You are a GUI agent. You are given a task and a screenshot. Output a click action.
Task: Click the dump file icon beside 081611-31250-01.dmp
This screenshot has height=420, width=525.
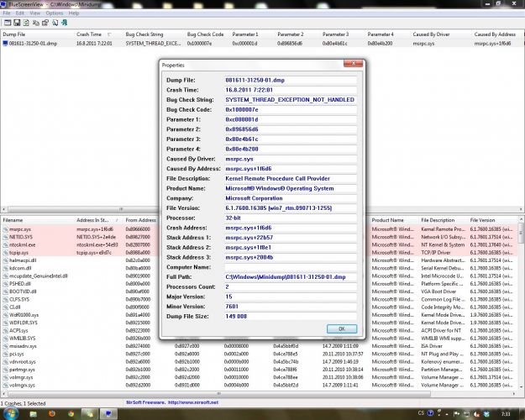pos(5,43)
